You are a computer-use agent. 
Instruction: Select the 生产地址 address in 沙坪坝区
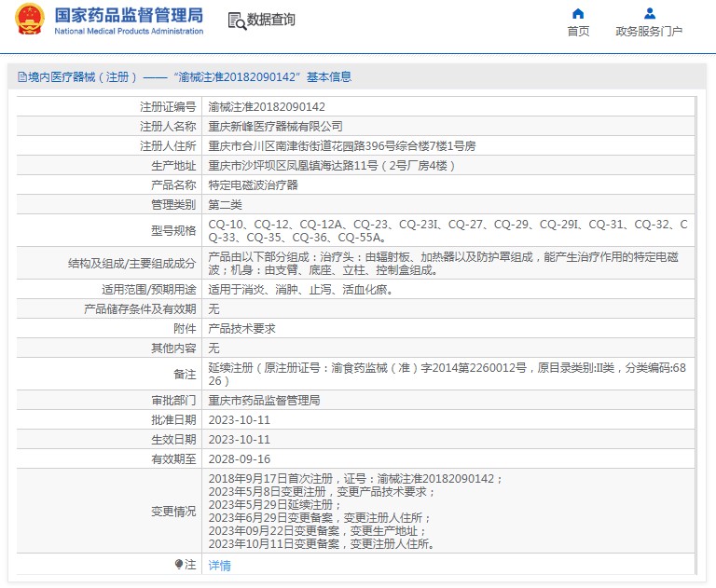coord(332,166)
